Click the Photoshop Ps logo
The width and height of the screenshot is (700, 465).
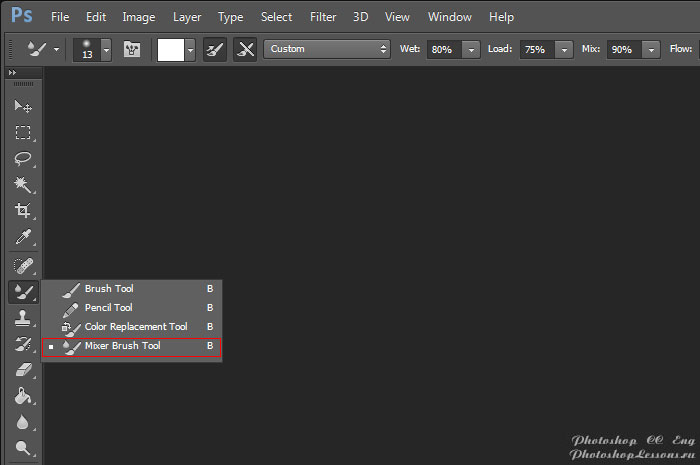pos(21,15)
